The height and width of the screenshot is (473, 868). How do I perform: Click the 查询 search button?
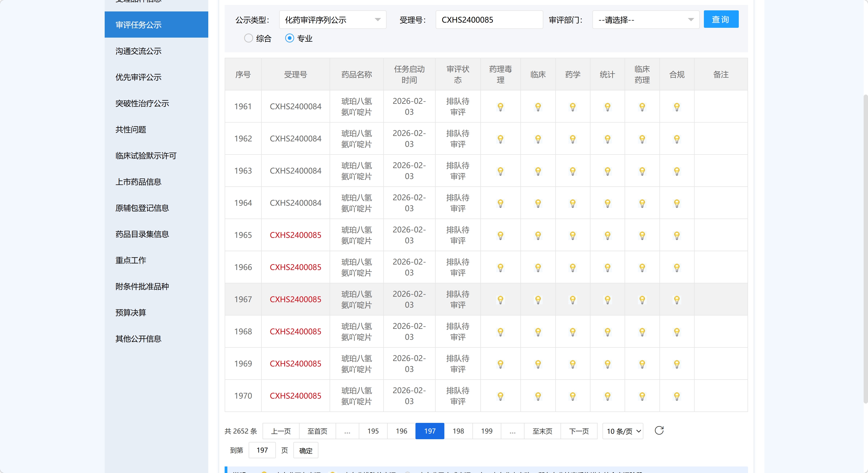tap(721, 20)
